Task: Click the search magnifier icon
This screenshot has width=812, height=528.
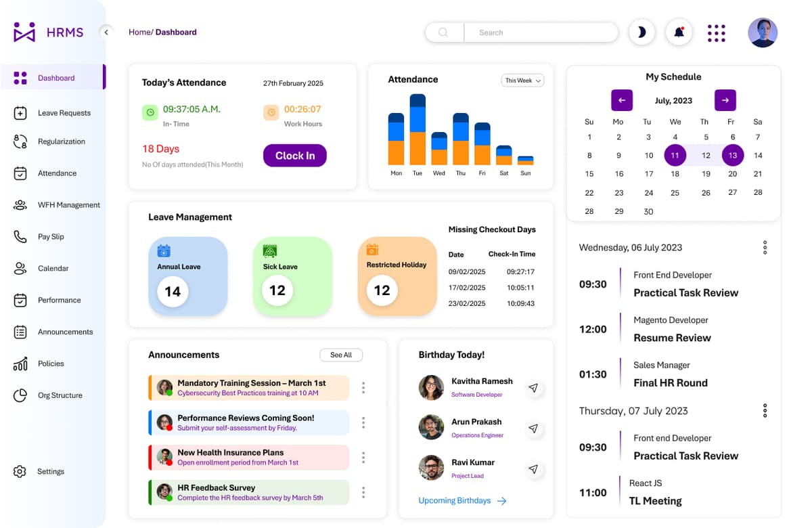Action: [443, 32]
